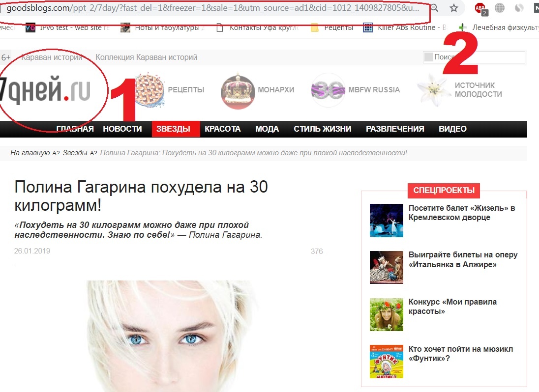Click the Спецпроекты header label

pyautogui.click(x=444, y=190)
